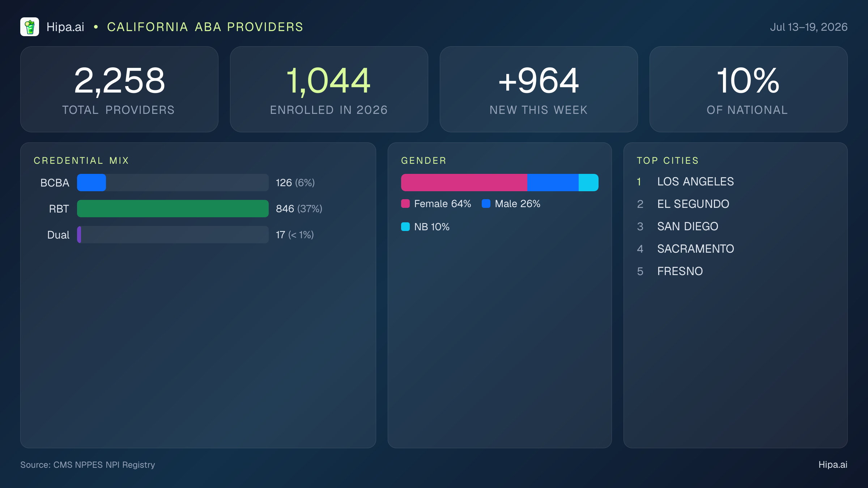Click the blue BCBA bar fill
The image size is (868, 488).
pos(92,183)
